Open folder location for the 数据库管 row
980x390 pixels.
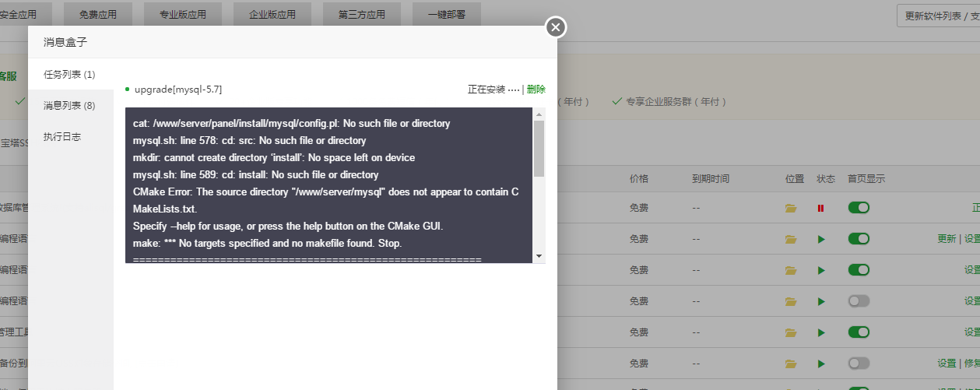point(792,208)
